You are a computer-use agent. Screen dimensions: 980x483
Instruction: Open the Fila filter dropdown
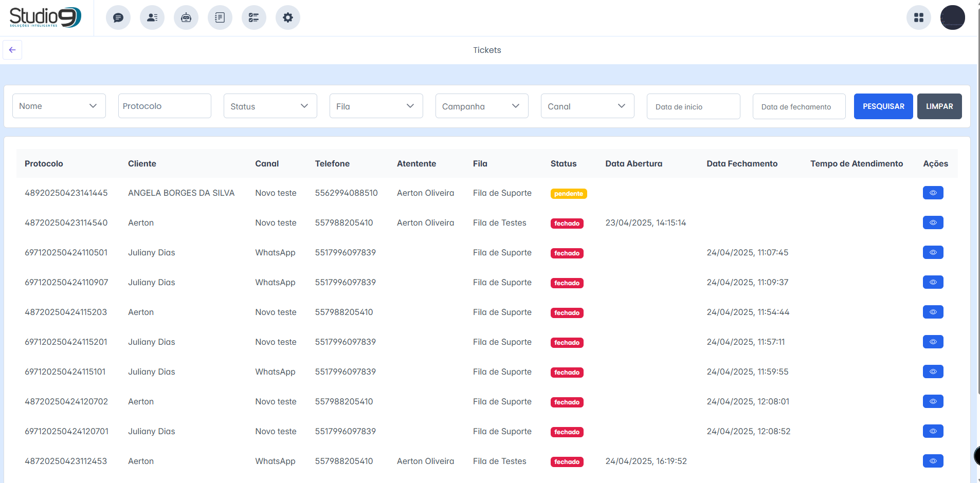point(376,106)
